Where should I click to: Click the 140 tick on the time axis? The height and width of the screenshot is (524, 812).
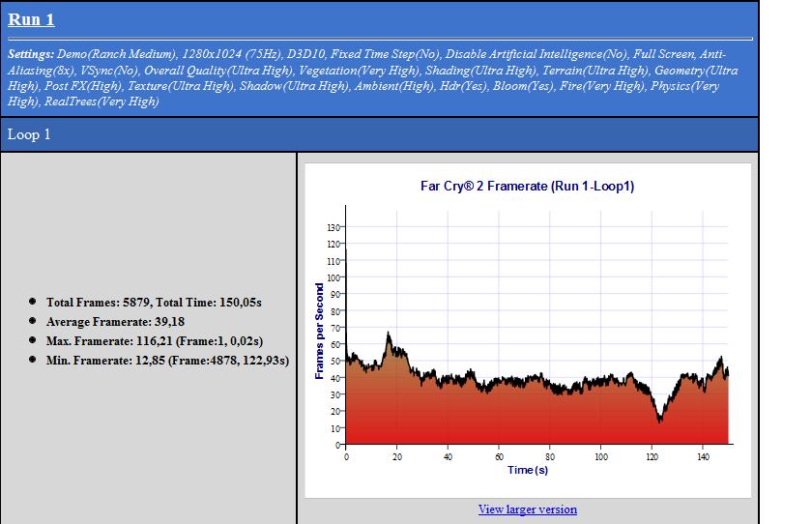(703, 456)
